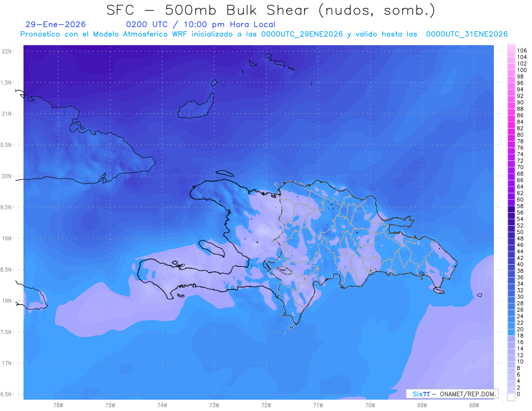This screenshot has width=532, height=411.
Task: Click the "22N" latitude label
Action: coord(8,51)
